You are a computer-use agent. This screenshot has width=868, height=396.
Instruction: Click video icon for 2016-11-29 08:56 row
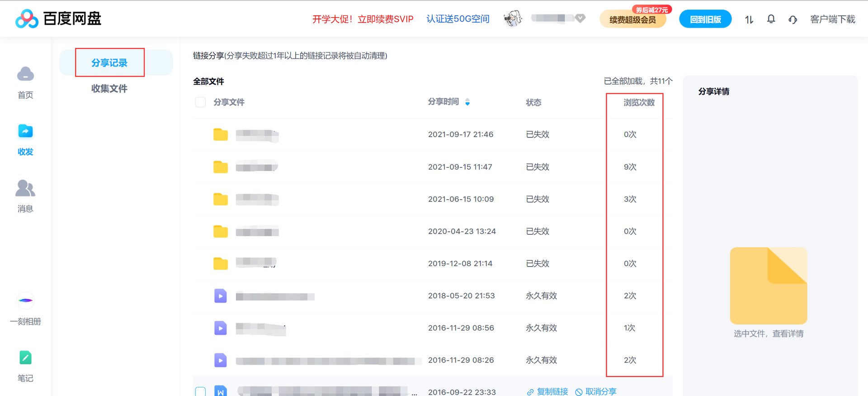pos(220,328)
